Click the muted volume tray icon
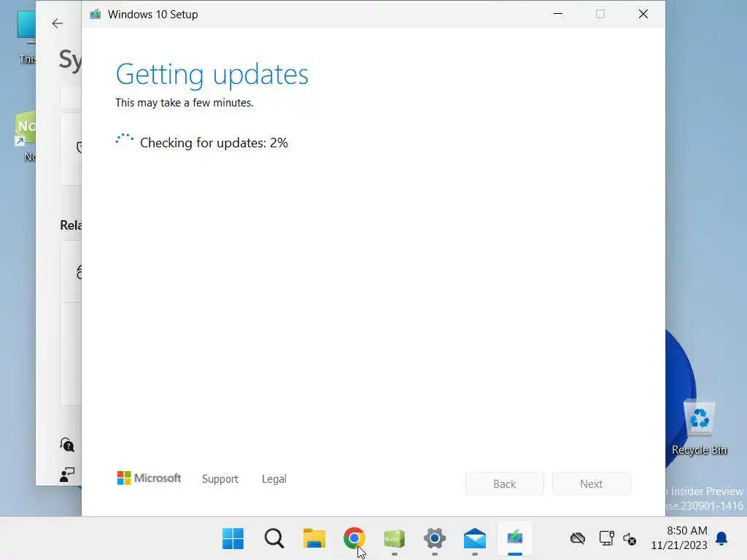Viewport: 747px width, 560px height. [x=630, y=539]
